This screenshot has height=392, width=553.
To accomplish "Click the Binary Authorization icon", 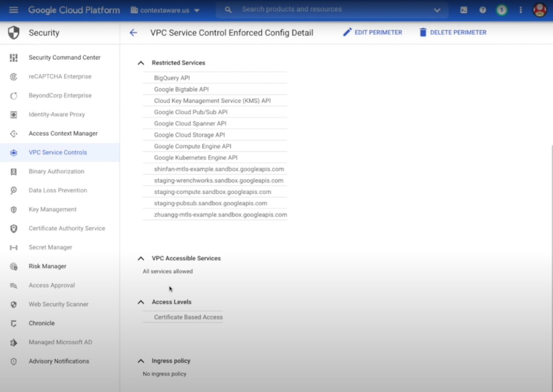I will coord(14,171).
